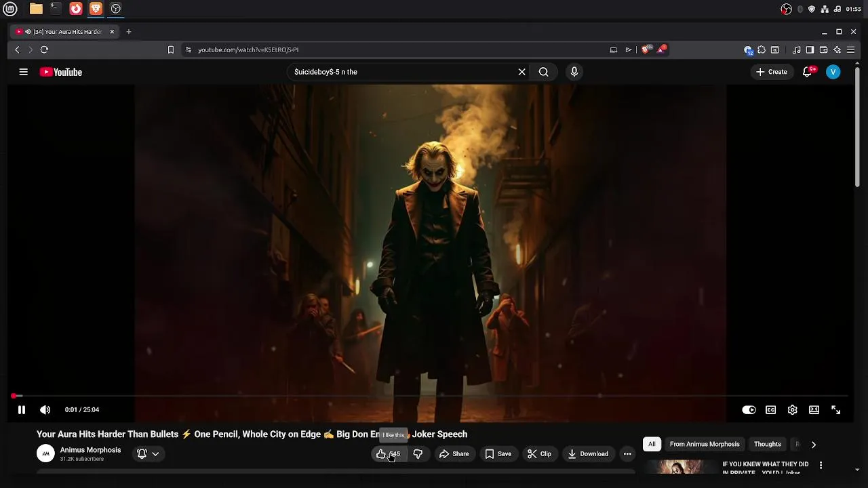Image resolution: width=868 pixels, height=488 pixels.
Task: Open Brave Rewards triangle icon
Action: click(x=661, y=49)
